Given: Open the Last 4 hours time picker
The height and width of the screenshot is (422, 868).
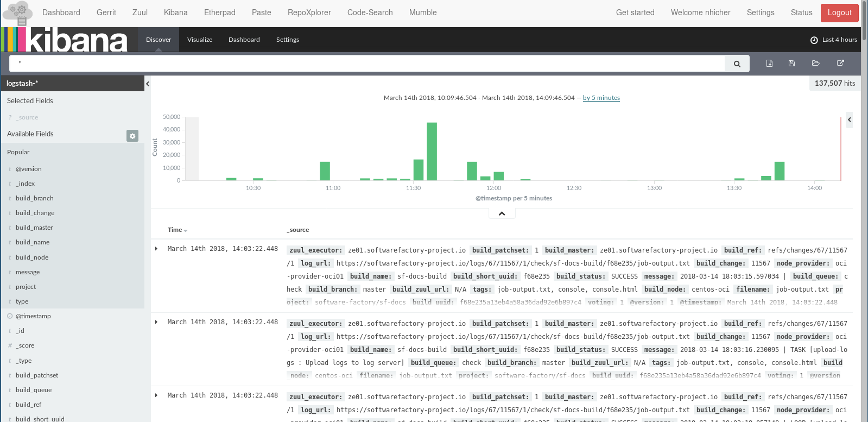Looking at the screenshot, I should click(x=834, y=40).
